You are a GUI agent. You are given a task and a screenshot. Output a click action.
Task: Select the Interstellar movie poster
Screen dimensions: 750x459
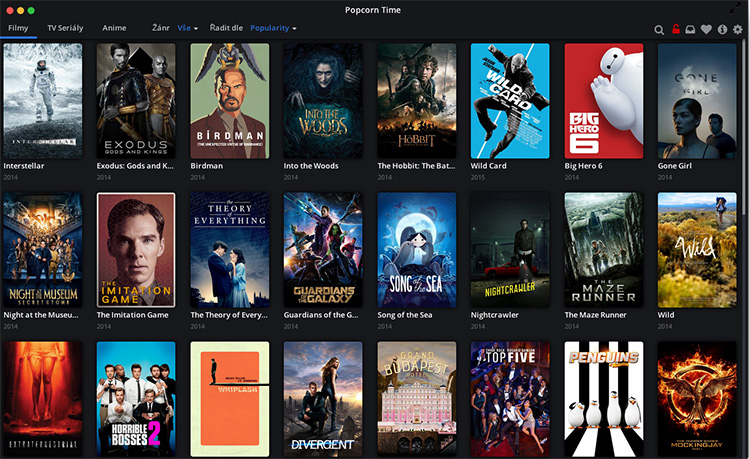click(42, 100)
